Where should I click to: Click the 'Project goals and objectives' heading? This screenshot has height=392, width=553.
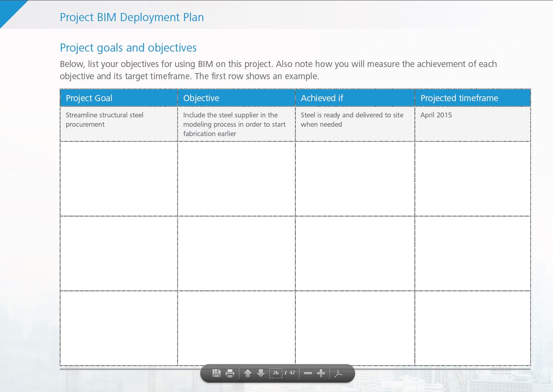128,48
